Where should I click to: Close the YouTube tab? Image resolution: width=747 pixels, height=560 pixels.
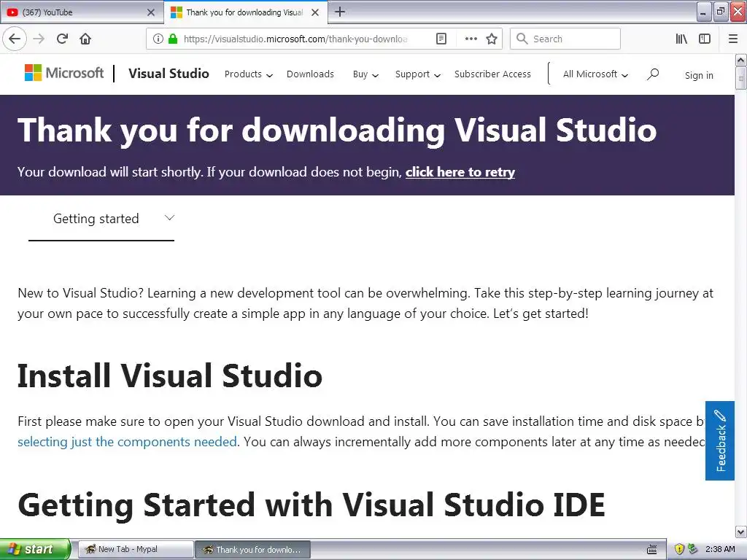click(x=151, y=12)
